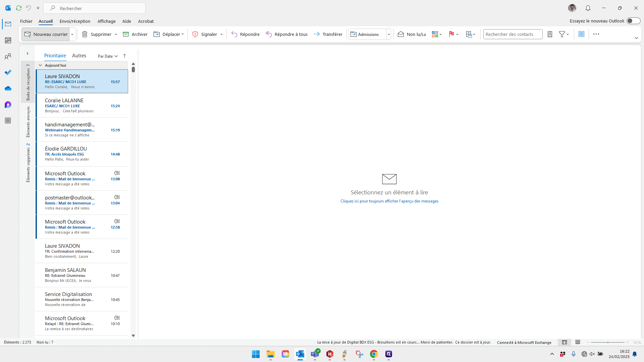The height and width of the screenshot is (362, 644).
Task: Expand the Nouveau courrier dropdown arrow
Action: click(x=72, y=34)
